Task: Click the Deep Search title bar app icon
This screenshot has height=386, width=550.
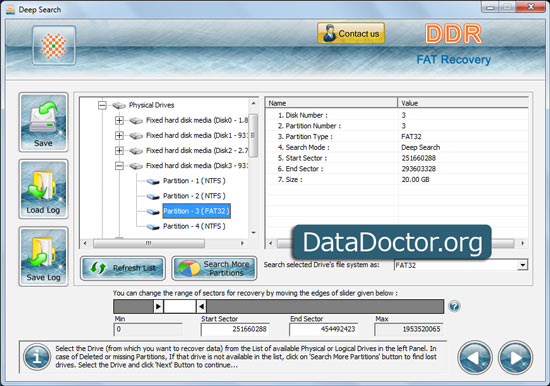Action: (11, 10)
